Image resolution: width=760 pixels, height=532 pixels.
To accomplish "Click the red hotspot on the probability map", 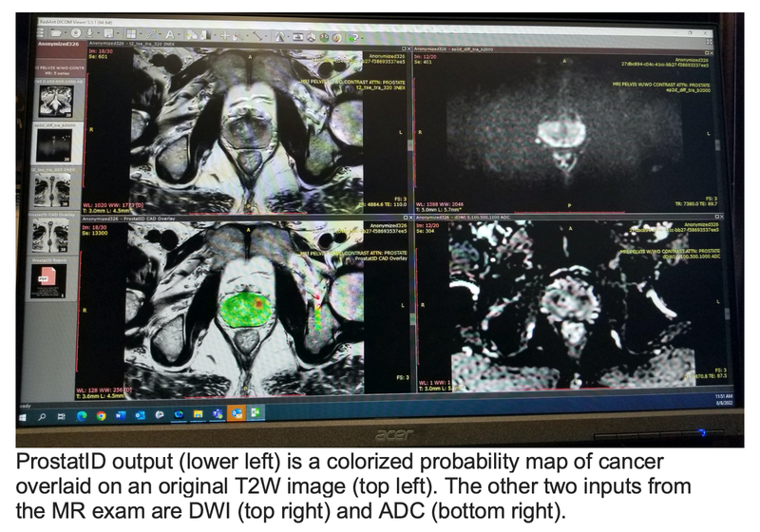I will tap(258, 304).
